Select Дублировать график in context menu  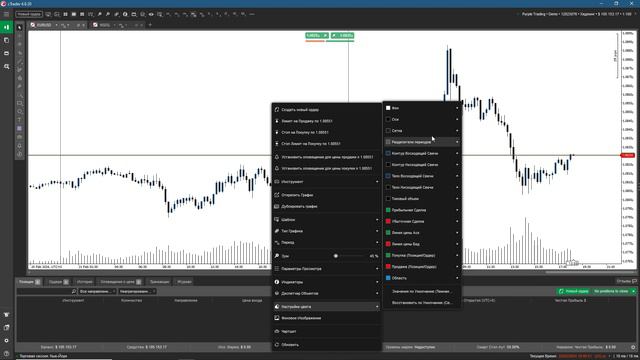click(327, 207)
